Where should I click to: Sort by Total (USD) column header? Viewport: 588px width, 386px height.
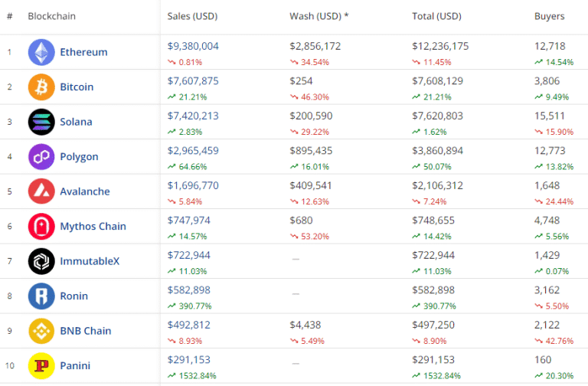436,16
